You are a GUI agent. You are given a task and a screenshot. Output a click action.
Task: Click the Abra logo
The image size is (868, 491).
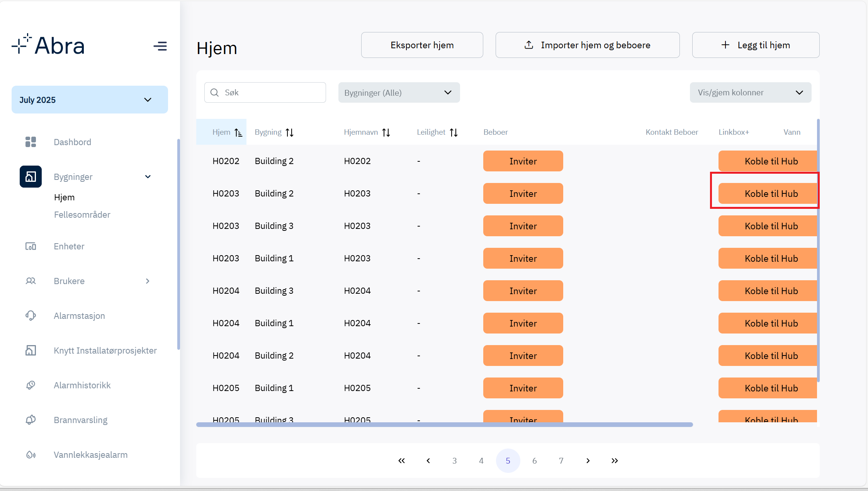tap(48, 45)
